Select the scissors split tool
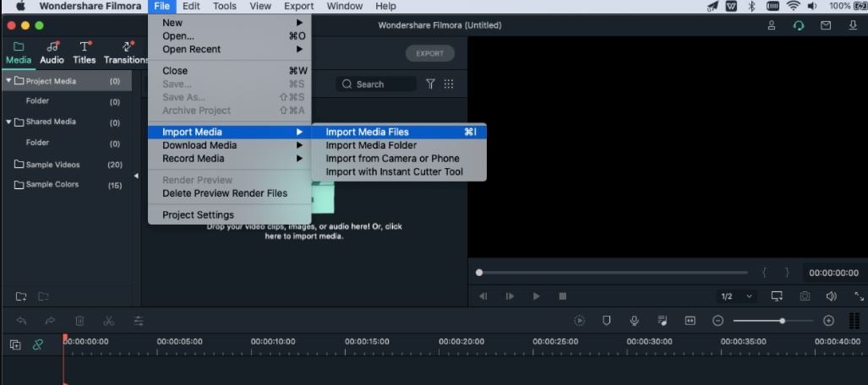This screenshot has height=385, width=868. coord(108,320)
